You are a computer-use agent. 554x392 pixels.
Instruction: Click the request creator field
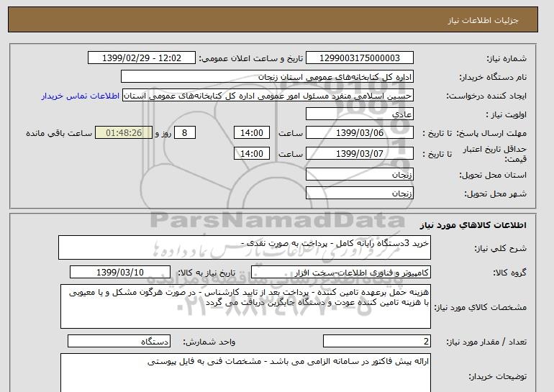coord(268,96)
